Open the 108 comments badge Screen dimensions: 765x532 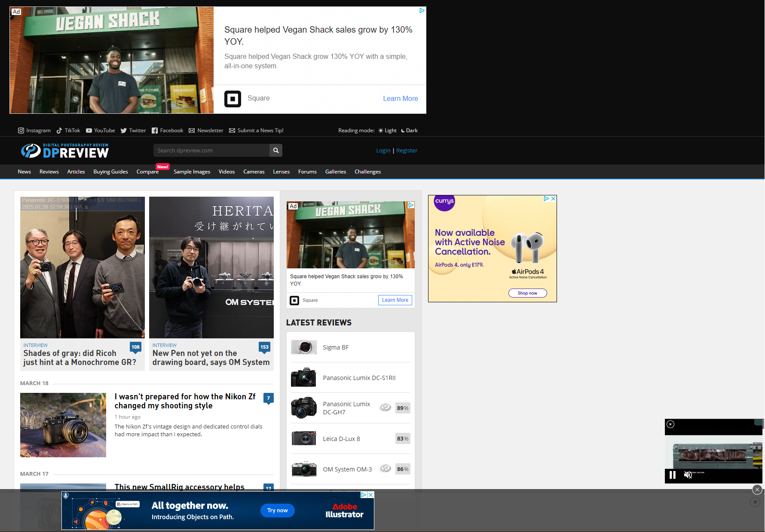tap(135, 347)
